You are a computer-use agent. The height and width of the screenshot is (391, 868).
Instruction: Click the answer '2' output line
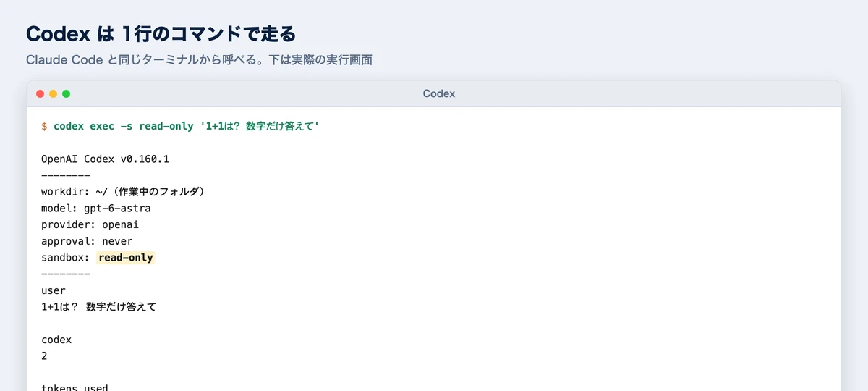(44, 356)
